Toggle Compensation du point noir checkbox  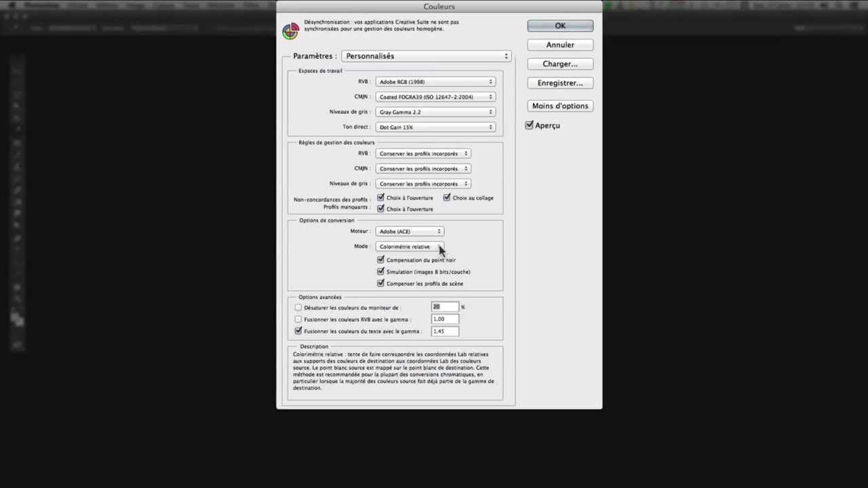pos(380,260)
